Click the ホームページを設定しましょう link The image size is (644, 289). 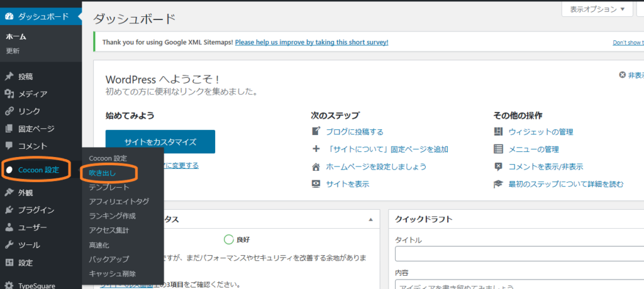[x=376, y=166]
